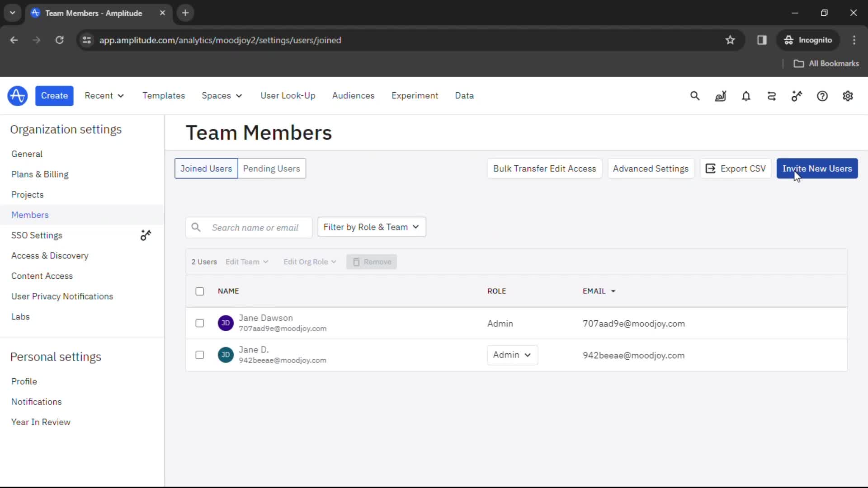Click the Bulk Transfer Edit Access button
This screenshot has height=488, width=868.
[544, 169]
